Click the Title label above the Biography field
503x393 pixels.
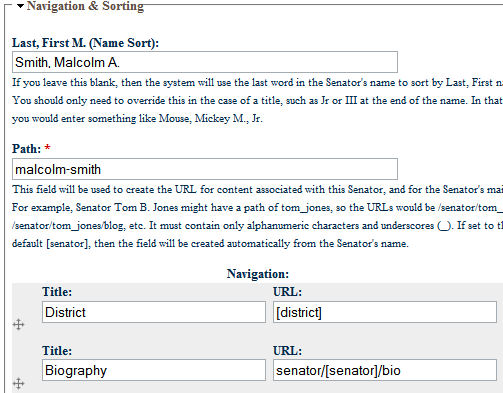pyautogui.click(x=57, y=351)
